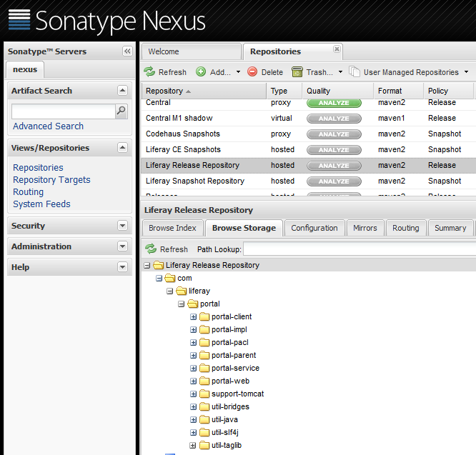Viewport: 476px width, 455px height.
Task: Select the Liferay CE Snapshots row
Action: click(308, 149)
